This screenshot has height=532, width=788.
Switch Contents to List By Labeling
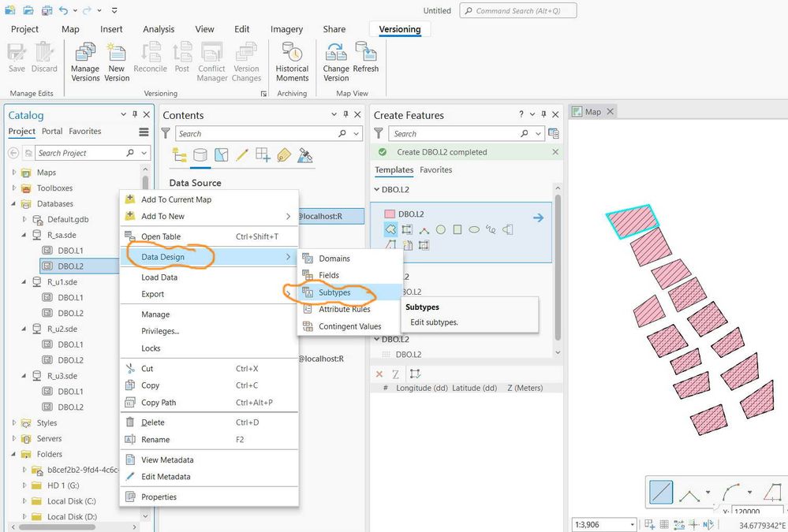click(x=284, y=154)
